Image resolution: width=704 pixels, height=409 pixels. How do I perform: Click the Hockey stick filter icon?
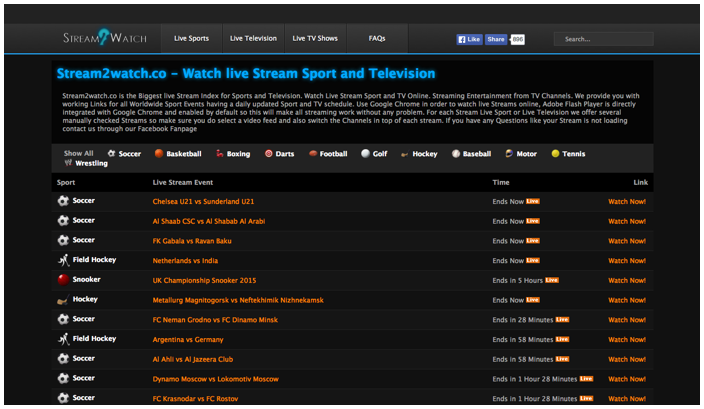coord(405,154)
